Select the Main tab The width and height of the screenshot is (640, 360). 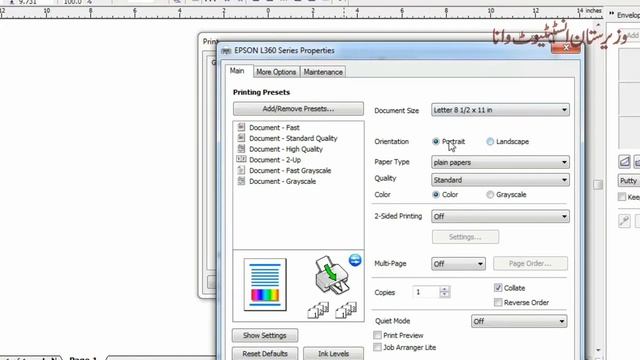pyautogui.click(x=237, y=71)
